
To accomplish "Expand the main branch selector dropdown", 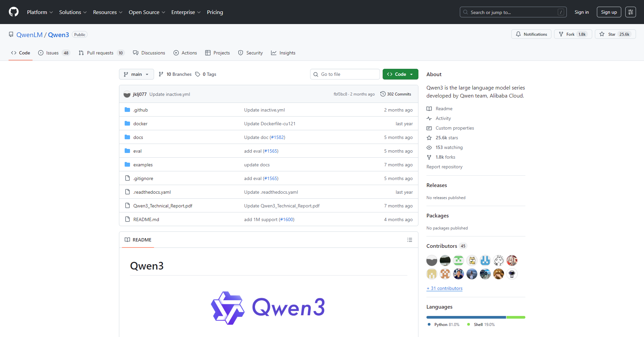I will [136, 74].
